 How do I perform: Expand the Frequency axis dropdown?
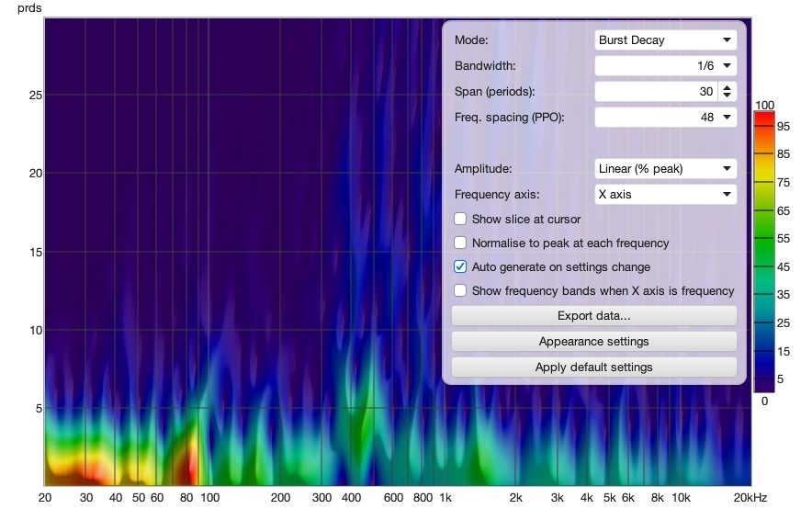pyautogui.click(x=665, y=195)
